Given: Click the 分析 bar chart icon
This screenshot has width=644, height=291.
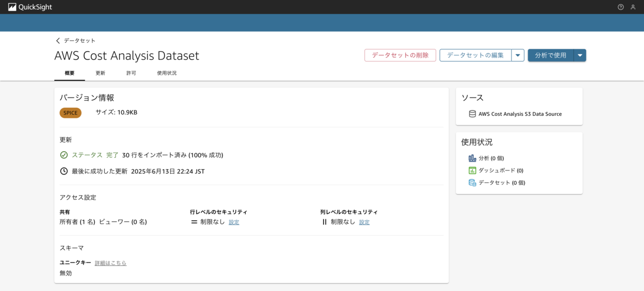Looking at the screenshot, I should point(472,158).
